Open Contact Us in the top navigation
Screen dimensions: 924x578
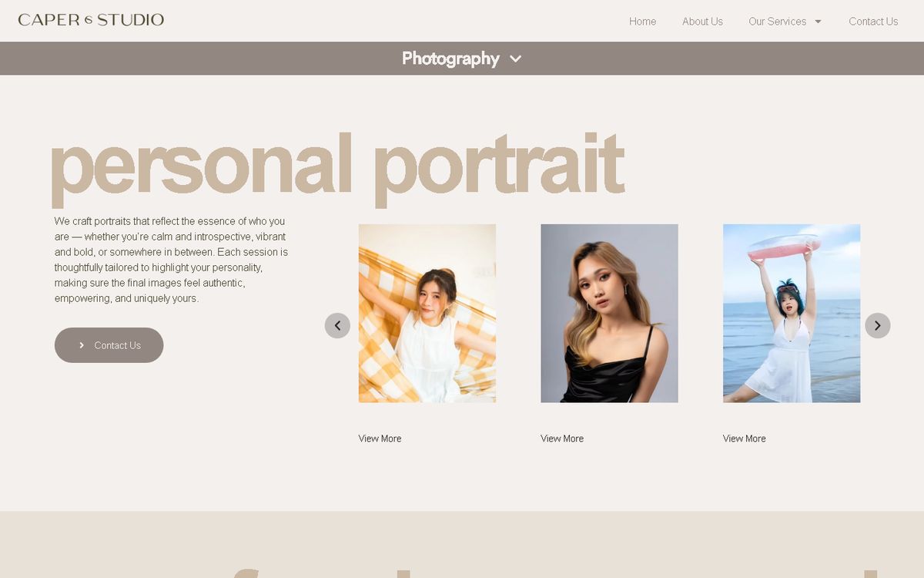(873, 22)
